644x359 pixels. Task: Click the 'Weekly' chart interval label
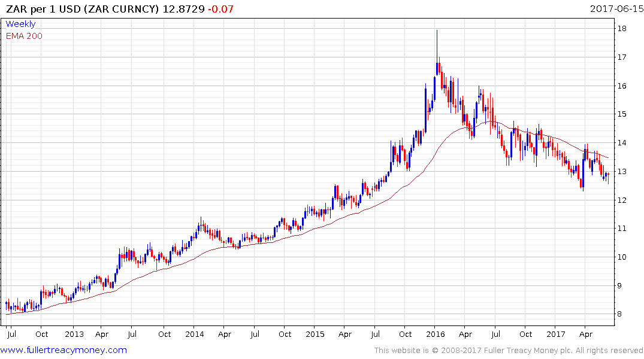point(20,24)
